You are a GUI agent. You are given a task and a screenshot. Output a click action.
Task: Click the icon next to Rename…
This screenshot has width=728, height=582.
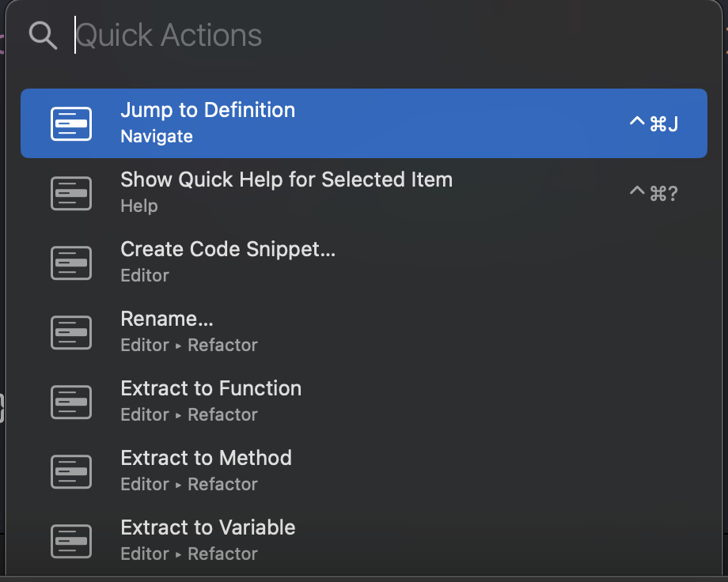(x=71, y=332)
